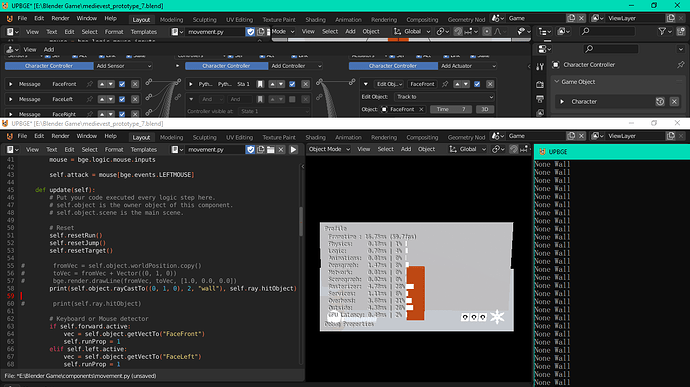Click the bookmark icon on the Python controller
This screenshot has width=690, height=387.
point(260,84)
